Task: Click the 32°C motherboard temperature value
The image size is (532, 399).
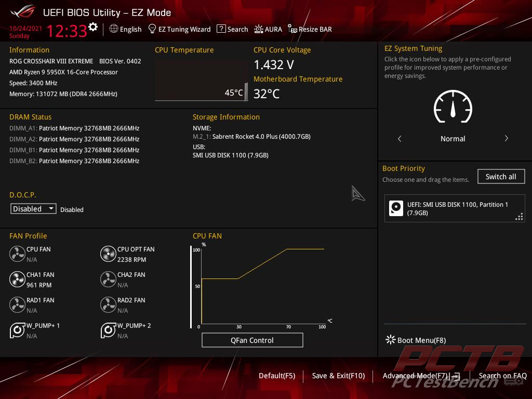Action: click(267, 94)
